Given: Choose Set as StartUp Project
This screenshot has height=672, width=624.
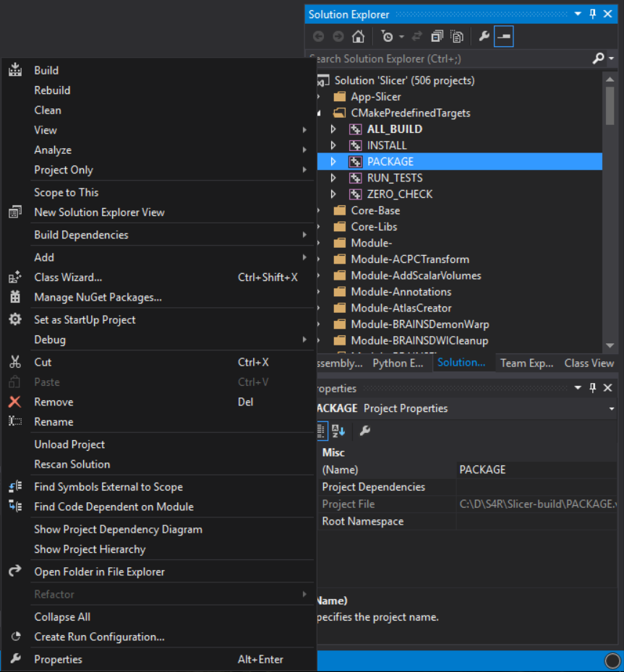Looking at the screenshot, I should point(85,319).
